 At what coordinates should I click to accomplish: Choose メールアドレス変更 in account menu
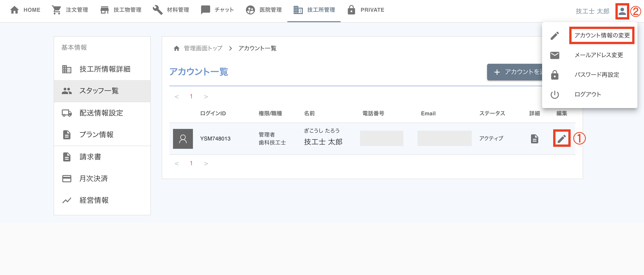(x=598, y=55)
